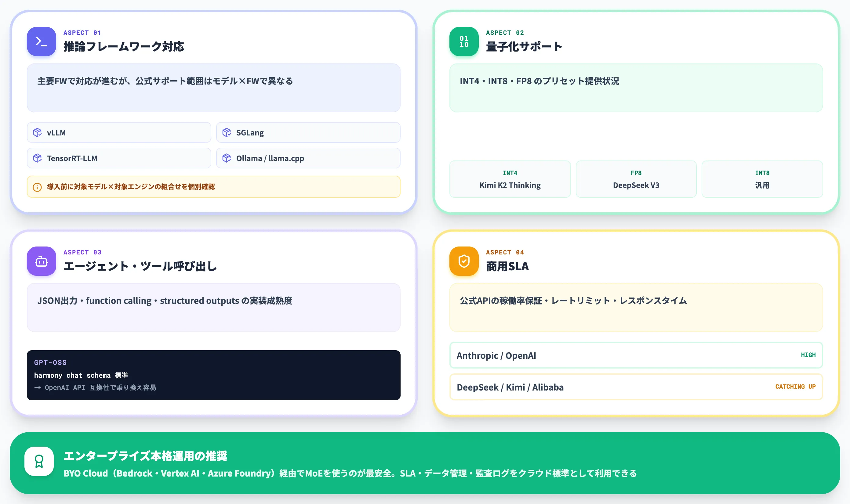
Task: Click the description starting 主要FWで対応が進むが
Action: tap(165, 81)
